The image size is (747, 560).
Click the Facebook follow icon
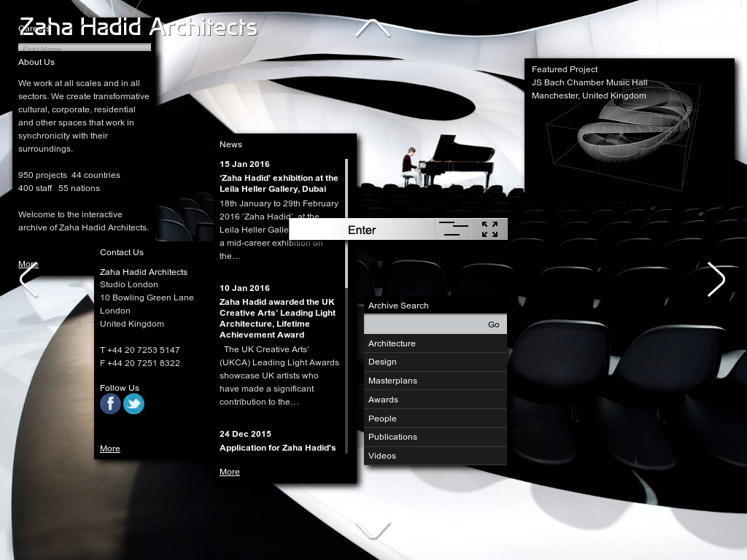[110, 404]
